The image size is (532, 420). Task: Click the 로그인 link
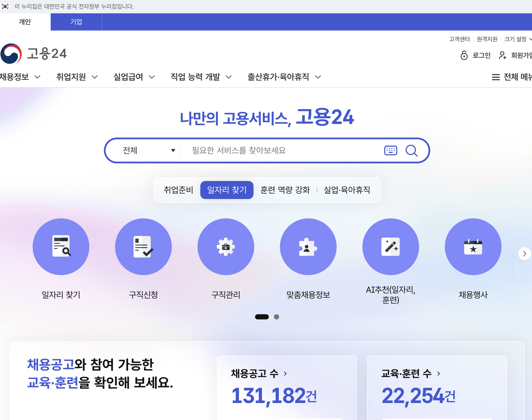click(481, 55)
